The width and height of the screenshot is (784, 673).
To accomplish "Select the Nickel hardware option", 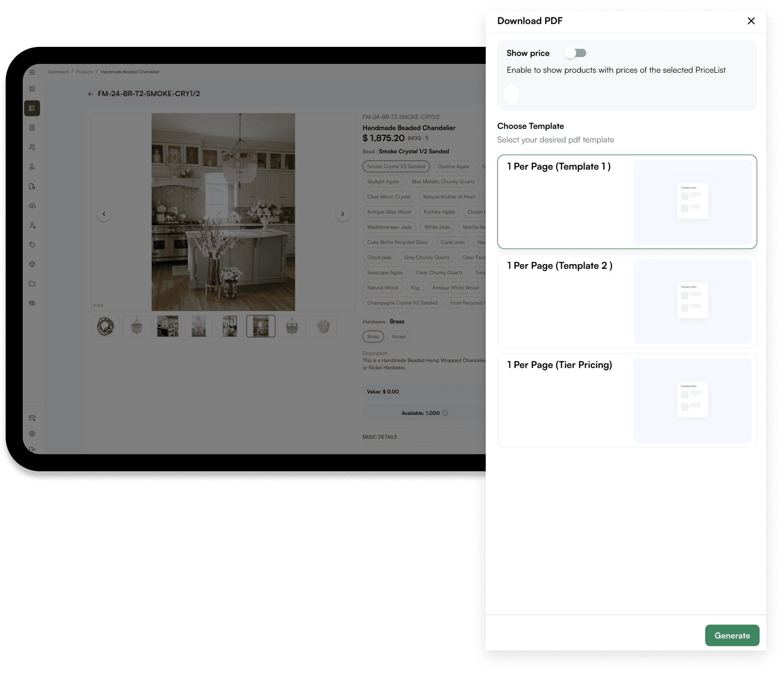I will (398, 337).
